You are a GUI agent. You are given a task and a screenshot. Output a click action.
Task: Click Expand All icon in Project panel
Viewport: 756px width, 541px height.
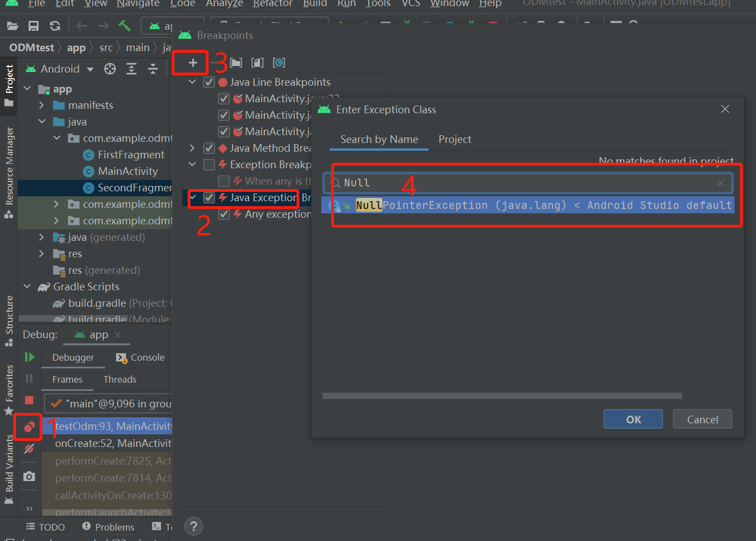click(132, 69)
